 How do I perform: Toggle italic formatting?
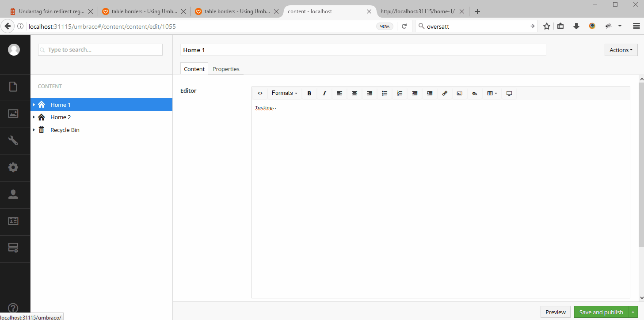324,94
